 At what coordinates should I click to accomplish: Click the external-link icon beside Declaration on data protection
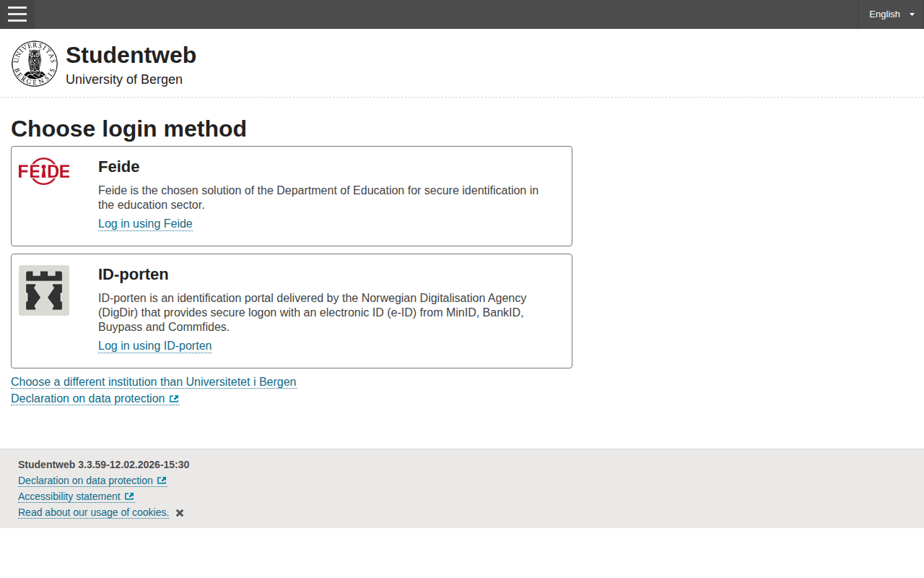(x=173, y=398)
